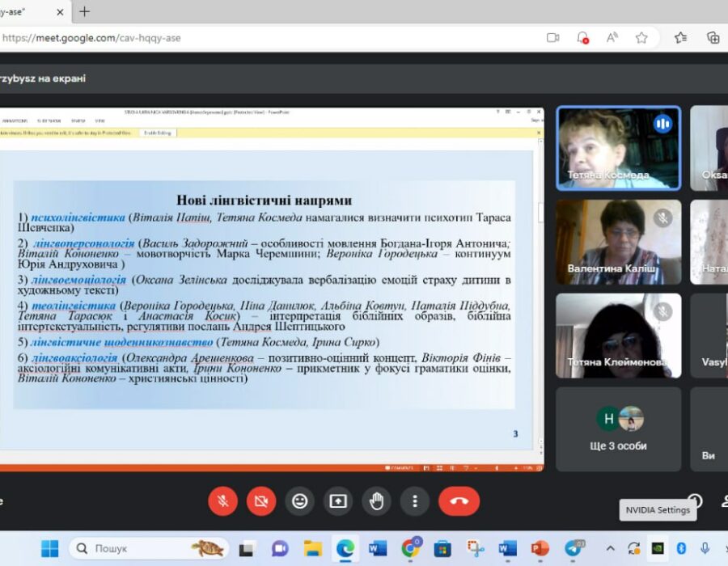Click the present screen button
The image size is (728, 566).
(338, 501)
